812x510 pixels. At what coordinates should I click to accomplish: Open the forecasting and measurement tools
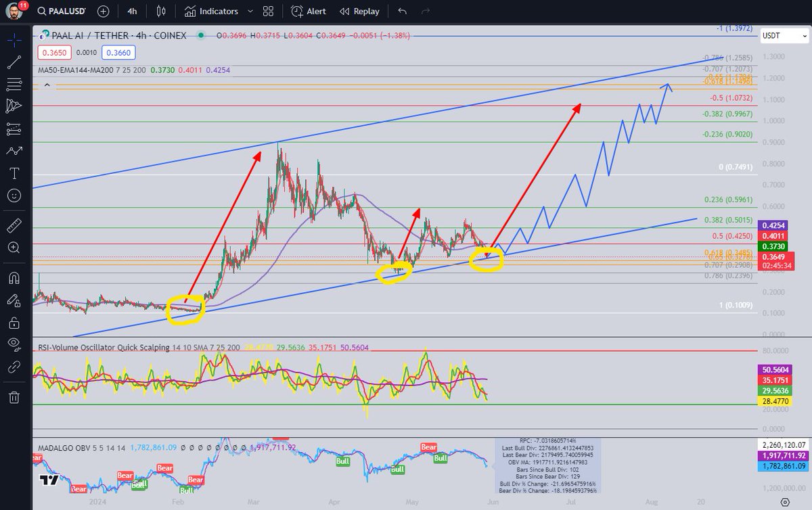[x=14, y=129]
